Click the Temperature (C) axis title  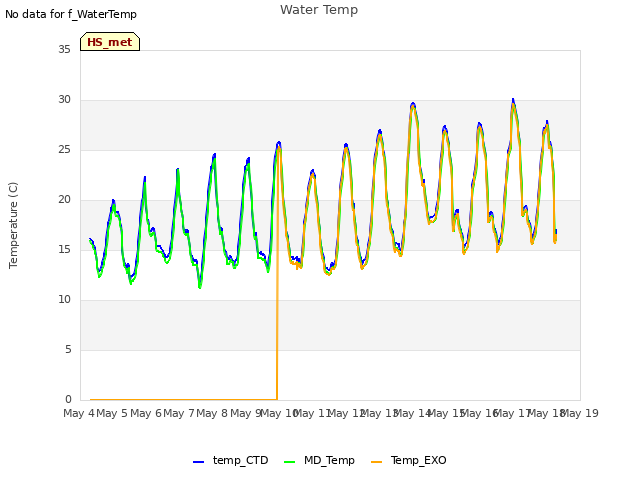13,225
